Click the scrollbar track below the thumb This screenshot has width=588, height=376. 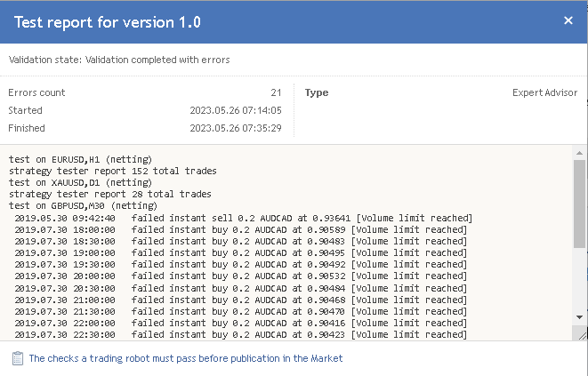pyautogui.click(x=579, y=280)
